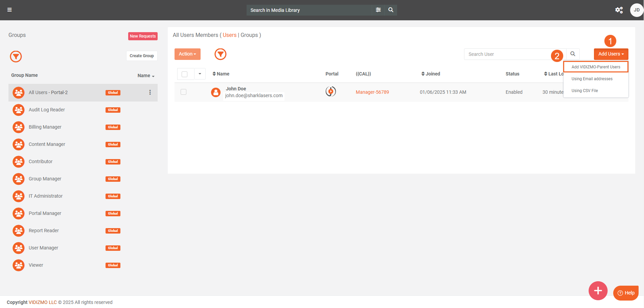Image resolution: width=644 pixels, height=308 pixels.
Task: Open the settings gears icon
Action: click(619, 10)
